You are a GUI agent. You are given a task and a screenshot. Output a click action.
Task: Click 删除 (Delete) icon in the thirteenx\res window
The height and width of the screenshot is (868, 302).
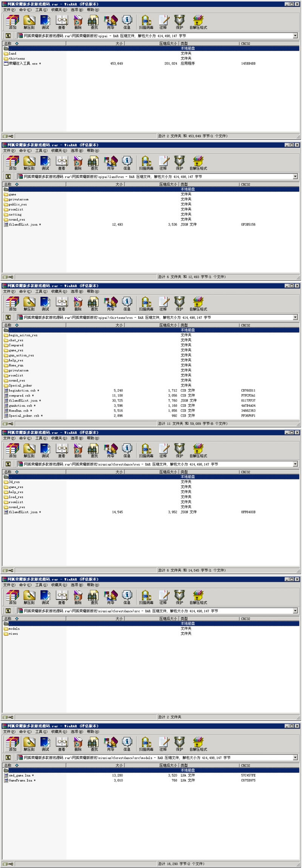(x=78, y=304)
